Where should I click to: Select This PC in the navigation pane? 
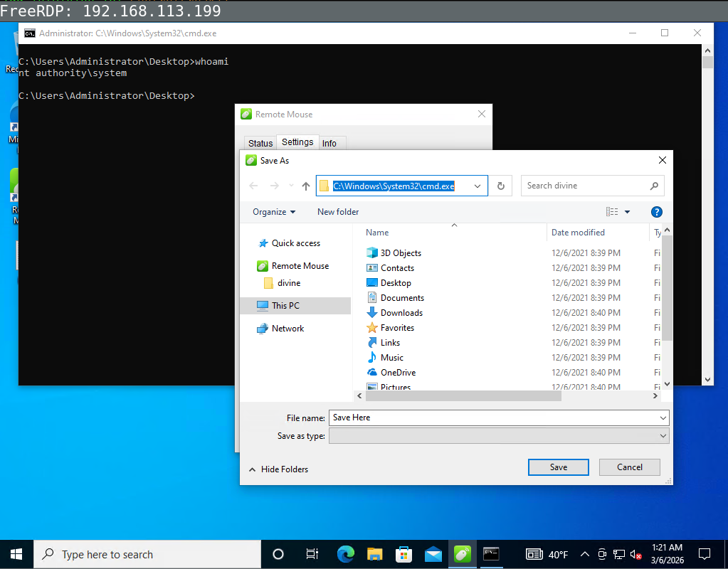click(285, 306)
